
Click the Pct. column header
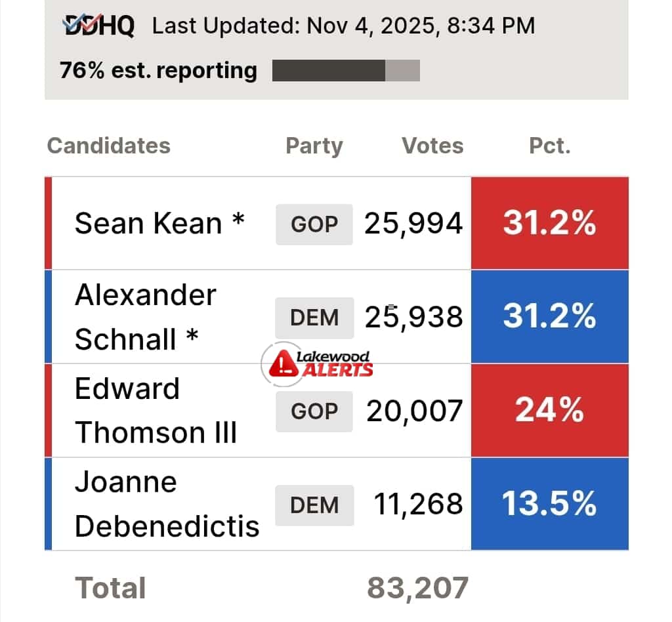coord(550,146)
